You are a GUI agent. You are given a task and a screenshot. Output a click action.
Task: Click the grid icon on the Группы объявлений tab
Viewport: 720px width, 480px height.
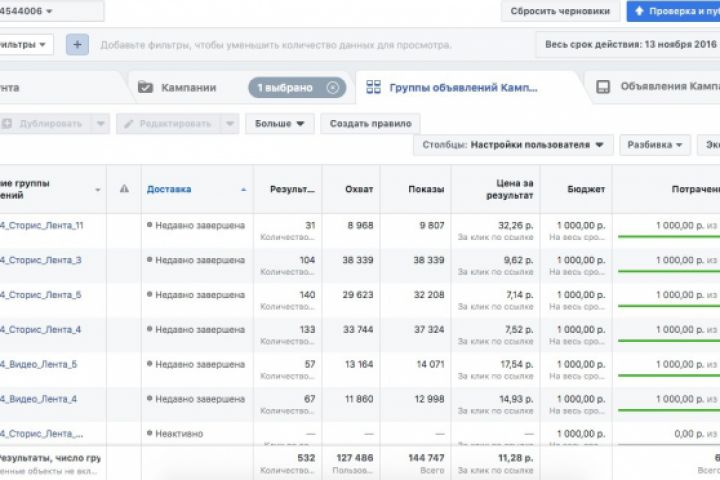374,87
